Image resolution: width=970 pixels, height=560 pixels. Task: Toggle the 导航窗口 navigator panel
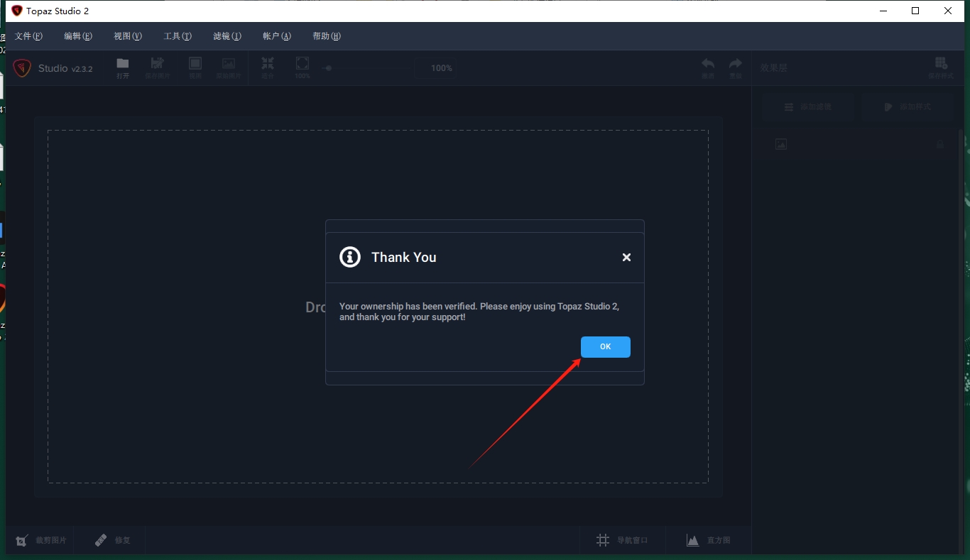[x=623, y=540]
